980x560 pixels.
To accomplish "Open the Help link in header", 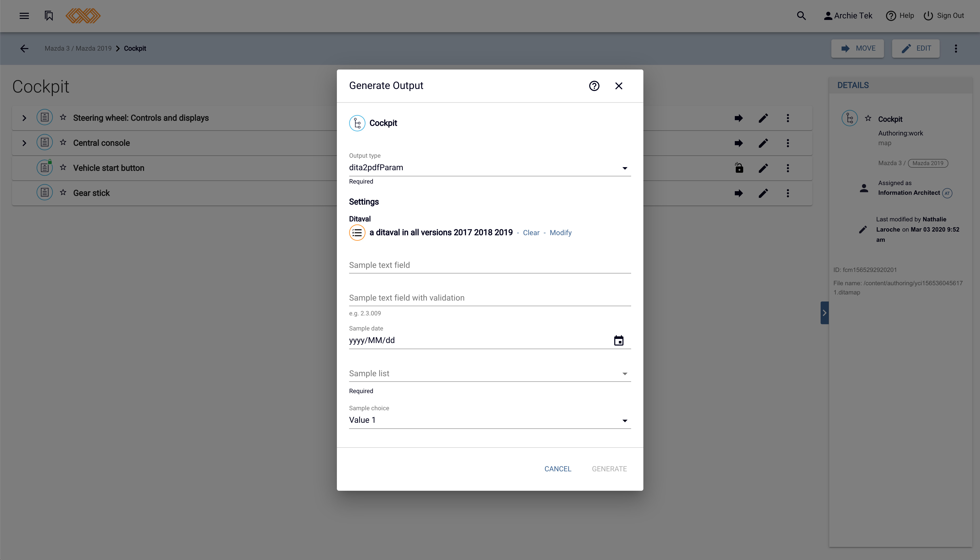I will coord(900,16).
